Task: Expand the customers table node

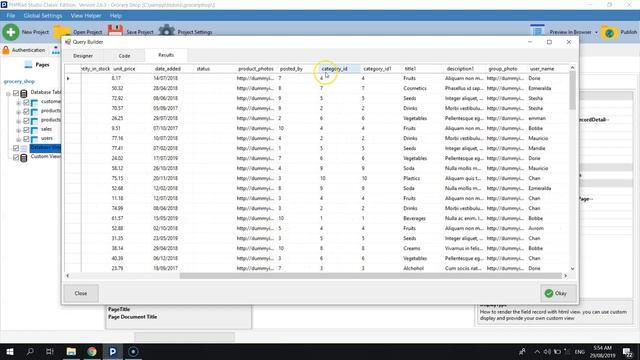Action: pyautogui.click(x=18, y=102)
